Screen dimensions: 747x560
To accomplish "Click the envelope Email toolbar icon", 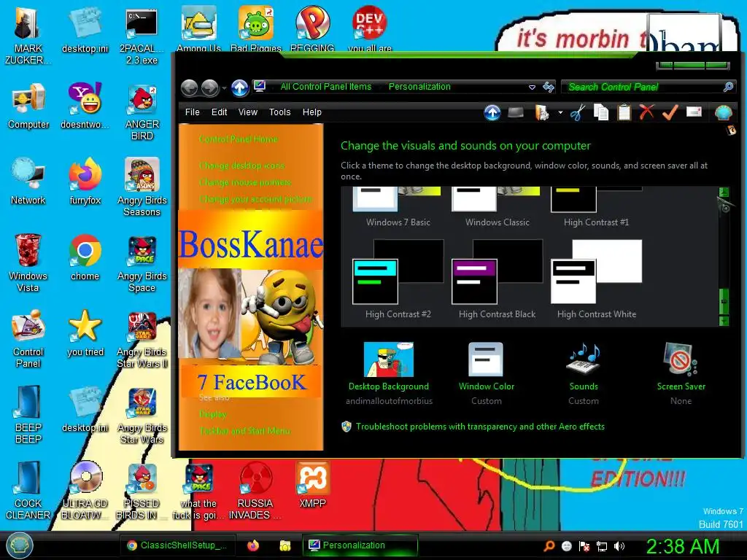I will (694, 112).
